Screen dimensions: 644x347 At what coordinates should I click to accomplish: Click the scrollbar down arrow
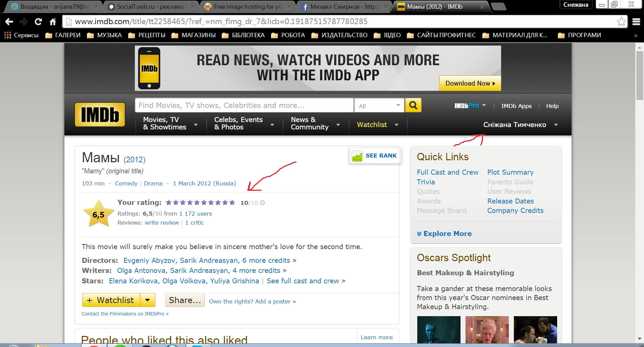click(x=639, y=339)
